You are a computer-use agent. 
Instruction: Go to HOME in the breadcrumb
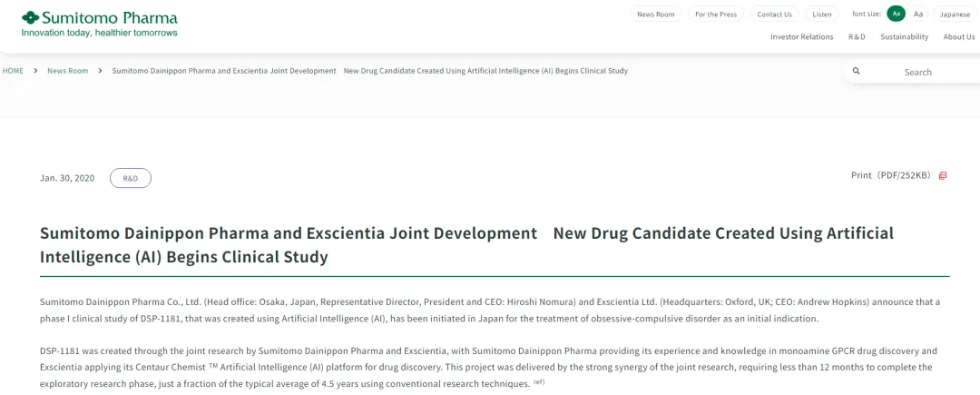(x=13, y=71)
